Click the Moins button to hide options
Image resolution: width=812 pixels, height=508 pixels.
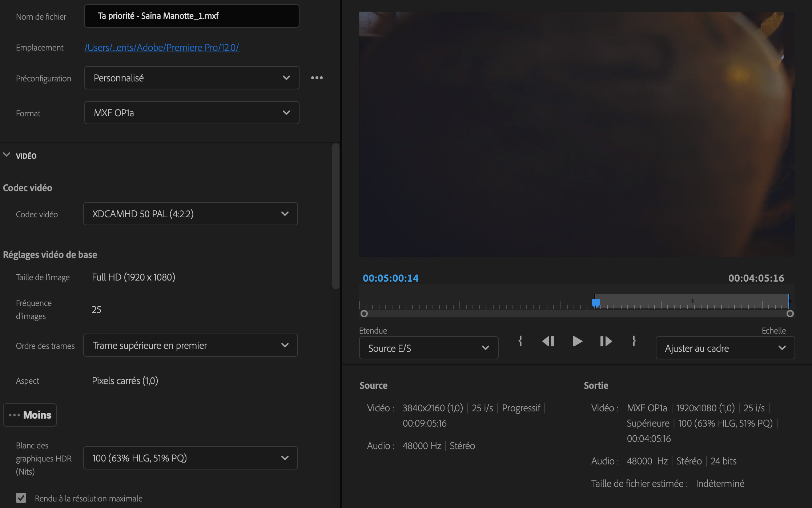(x=29, y=415)
